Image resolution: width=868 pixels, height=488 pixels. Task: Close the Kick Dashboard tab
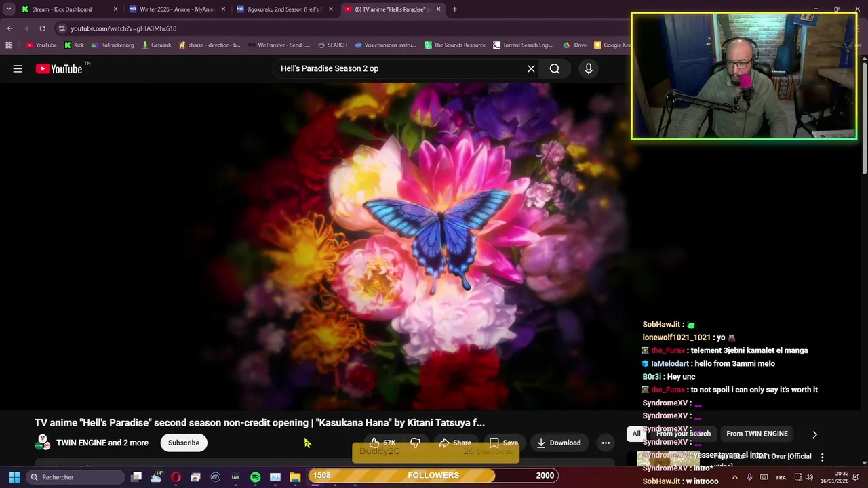pyautogui.click(x=115, y=9)
